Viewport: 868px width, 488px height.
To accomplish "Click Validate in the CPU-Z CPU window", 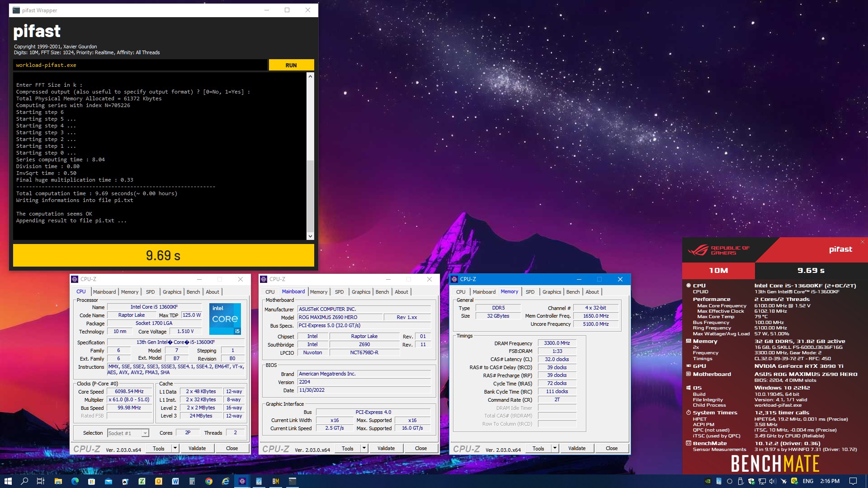I will [197, 448].
